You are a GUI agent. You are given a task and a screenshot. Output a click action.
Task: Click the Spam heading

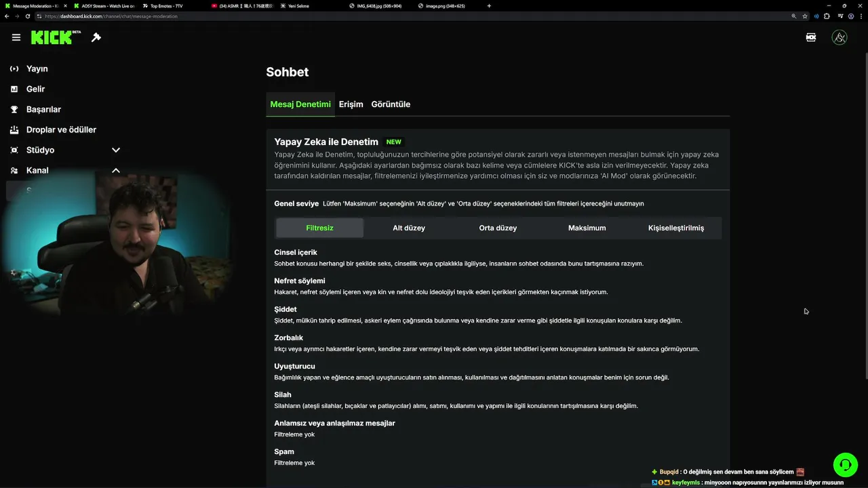point(284,451)
